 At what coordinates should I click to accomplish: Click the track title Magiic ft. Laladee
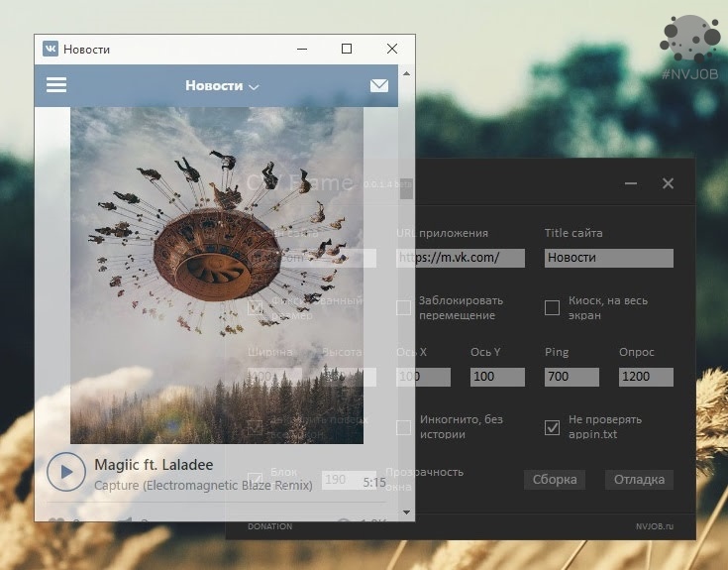click(154, 465)
